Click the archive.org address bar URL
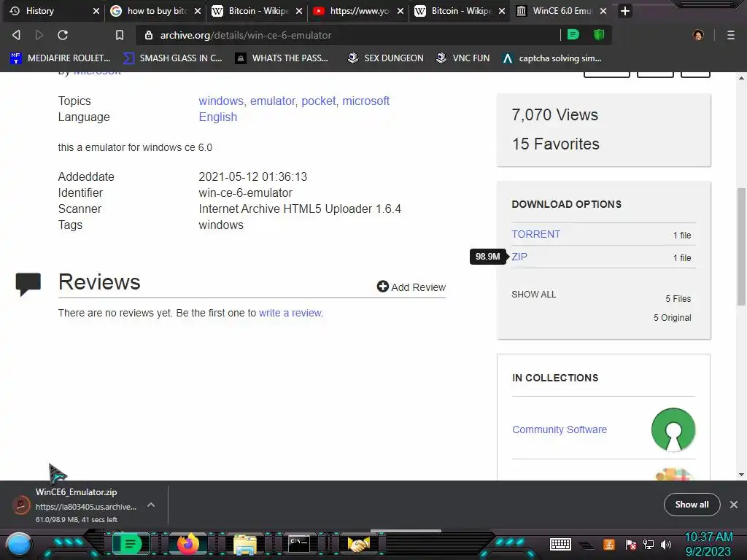The height and width of the screenshot is (560, 747). pos(246,35)
